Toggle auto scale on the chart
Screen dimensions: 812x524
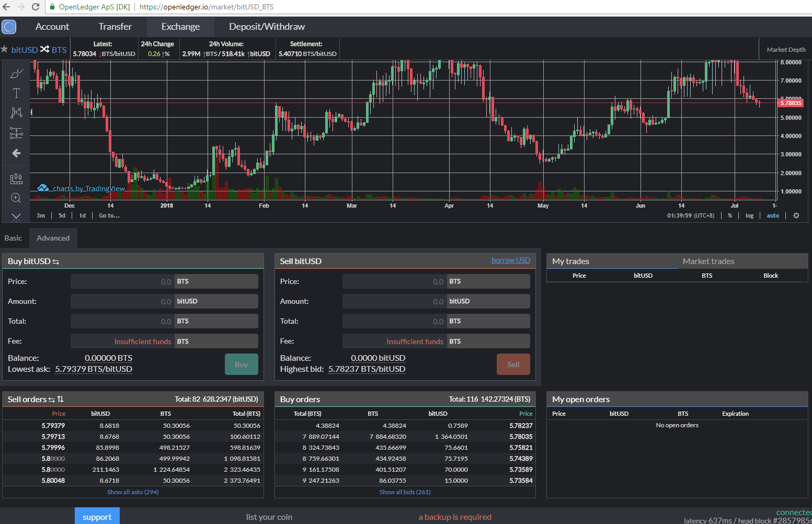tap(773, 215)
